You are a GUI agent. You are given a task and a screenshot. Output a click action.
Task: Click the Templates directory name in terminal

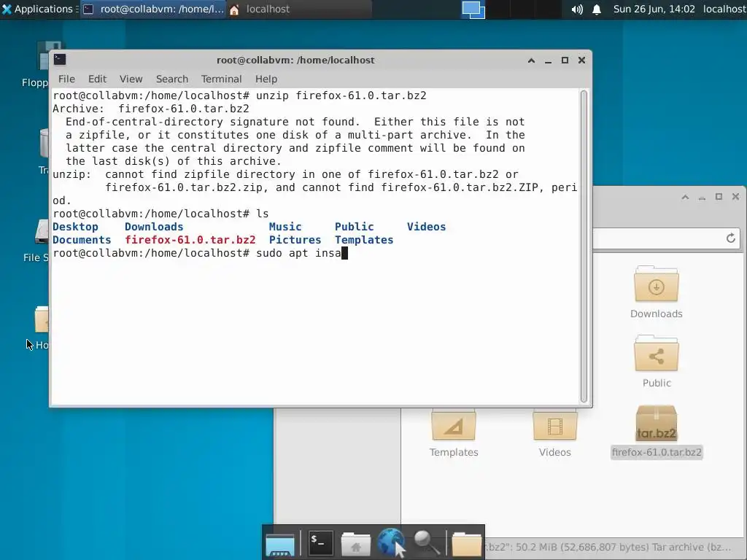click(364, 240)
